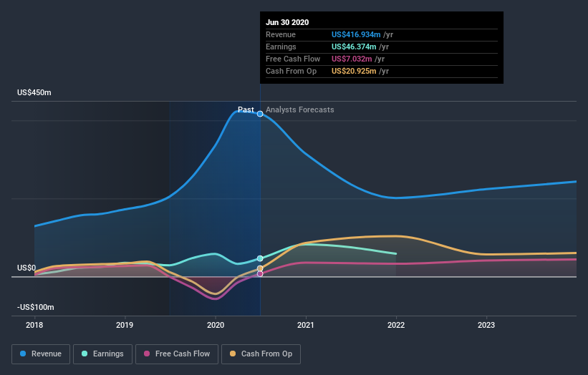
Task: Click the 2019 x-axis label
Action: tap(125, 325)
